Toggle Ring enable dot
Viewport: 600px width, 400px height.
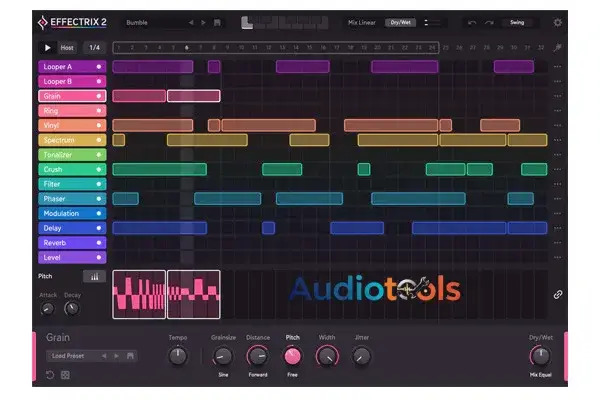coord(99,111)
